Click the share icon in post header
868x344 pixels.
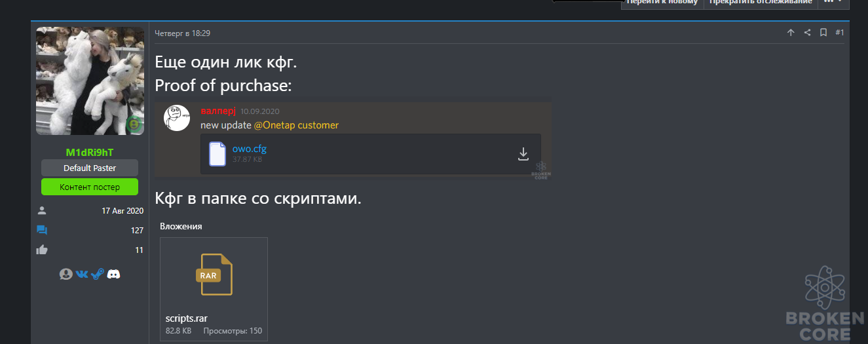pos(807,33)
